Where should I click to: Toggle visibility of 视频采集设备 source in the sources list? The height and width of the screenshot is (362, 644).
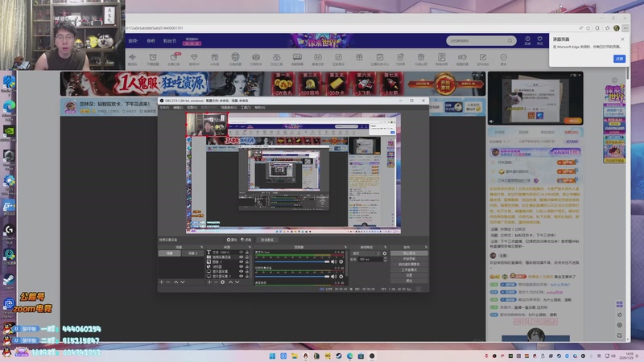[241, 257]
